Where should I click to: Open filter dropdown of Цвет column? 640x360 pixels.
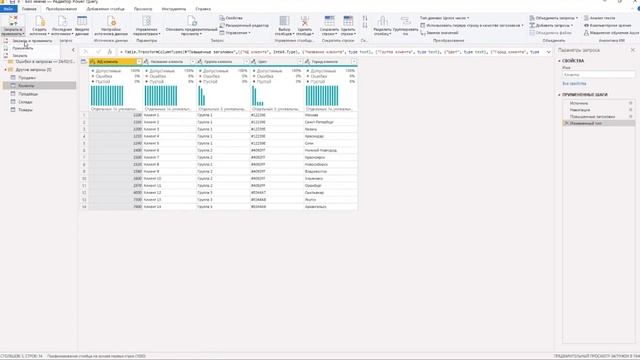click(x=300, y=62)
